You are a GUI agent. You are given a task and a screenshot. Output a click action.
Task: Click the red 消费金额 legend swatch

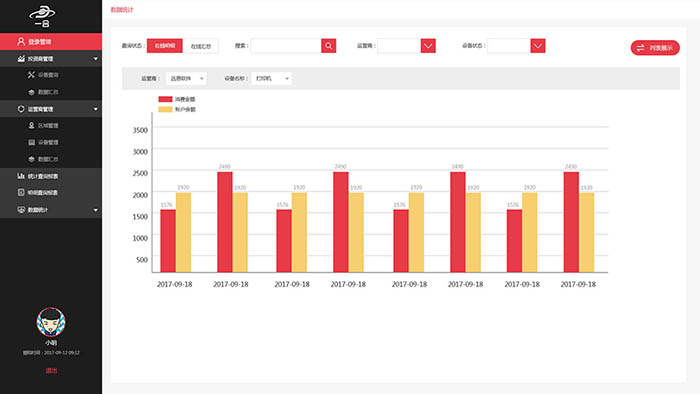[165, 99]
